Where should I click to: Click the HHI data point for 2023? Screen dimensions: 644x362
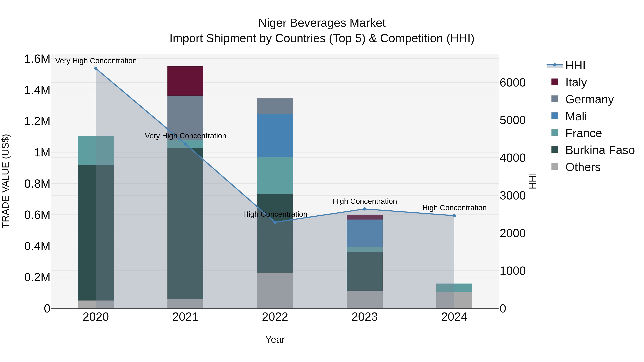pyautogui.click(x=365, y=209)
